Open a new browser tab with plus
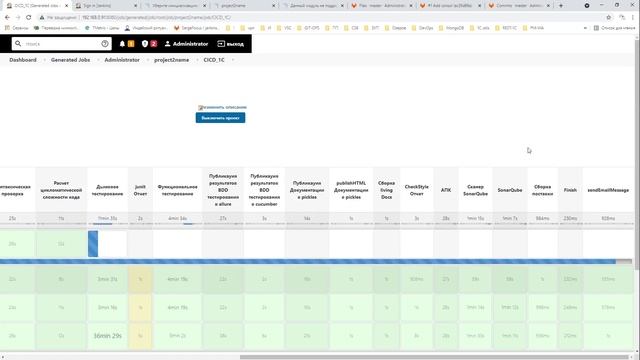 point(561,6)
